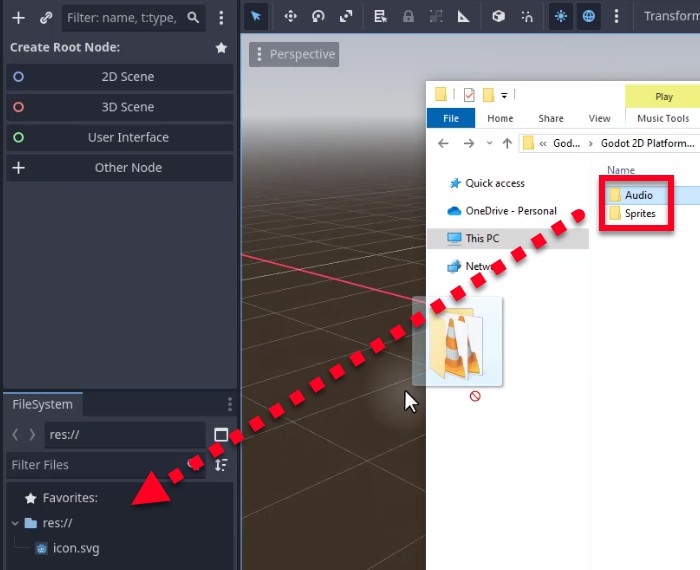Open the File tab in Explorer ribbon
700x570 pixels.
tap(451, 118)
